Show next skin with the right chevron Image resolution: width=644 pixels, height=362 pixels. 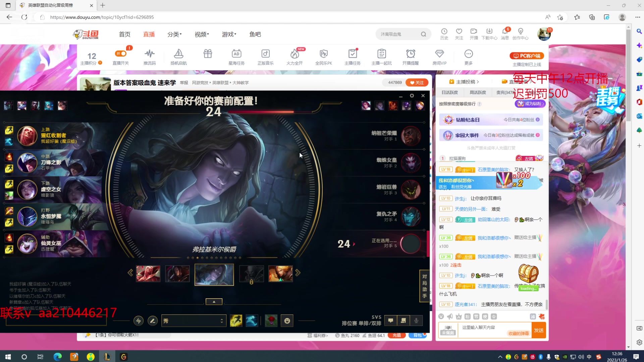298,273
